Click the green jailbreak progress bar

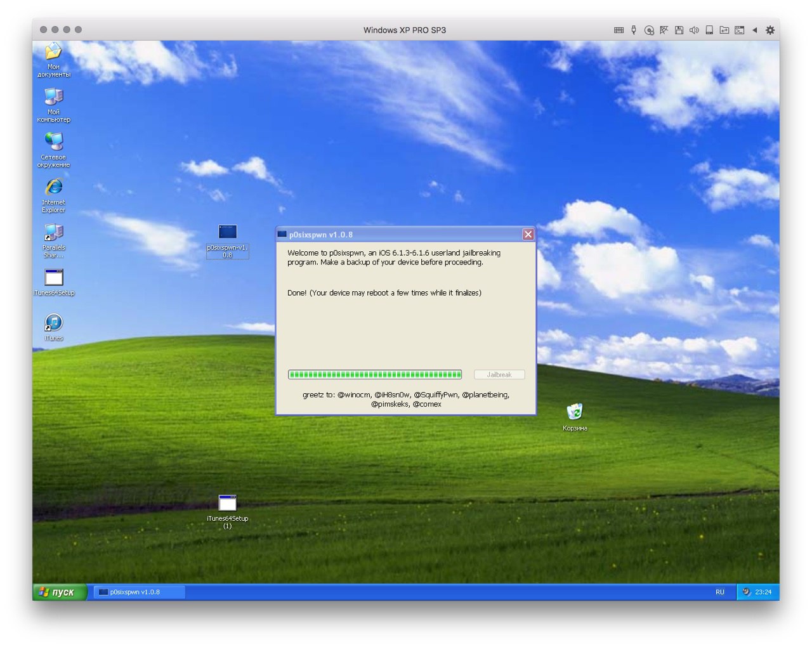pyautogui.click(x=375, y=375)
